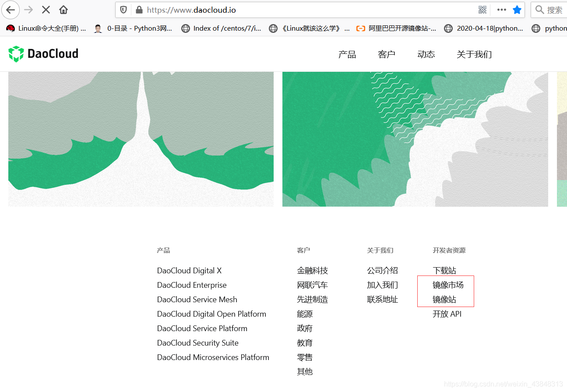Click the 开发者资源 footer heading
Screen dimensions: 567x392
(x=449, y=251)
